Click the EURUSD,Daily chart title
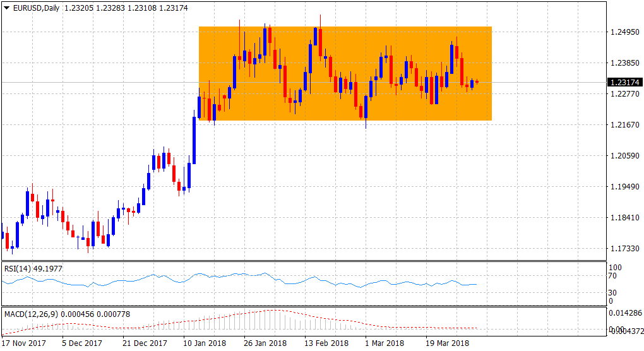This screenshot has height=351, width=644. [36, 8]
